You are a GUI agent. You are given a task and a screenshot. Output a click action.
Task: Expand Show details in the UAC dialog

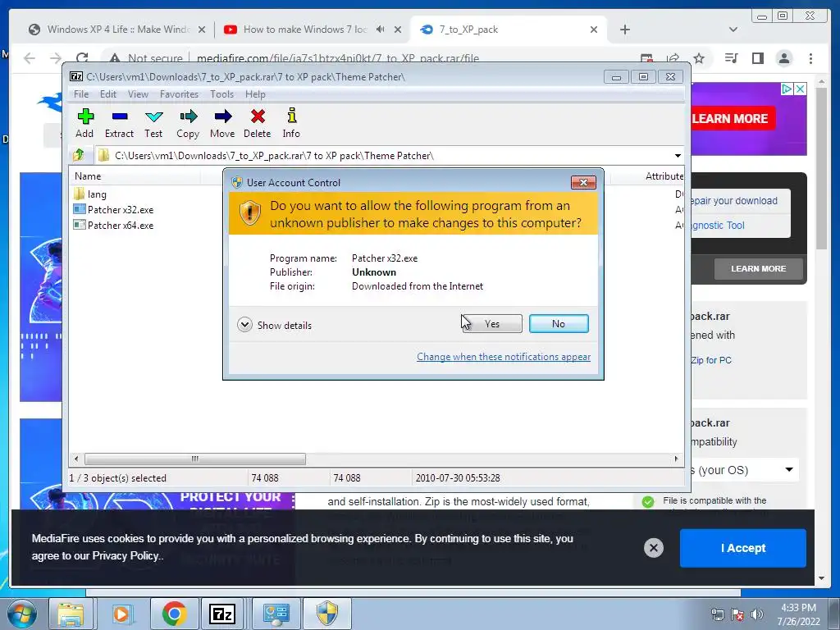pos(274,325)
